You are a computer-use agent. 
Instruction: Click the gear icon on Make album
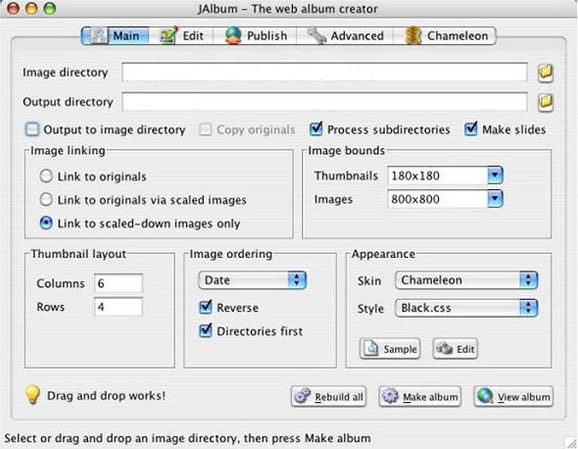pos(390,396)
